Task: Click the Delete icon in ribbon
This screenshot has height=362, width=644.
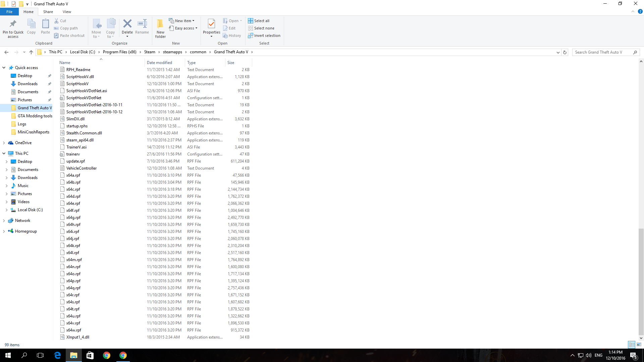Action: [127, 24]
